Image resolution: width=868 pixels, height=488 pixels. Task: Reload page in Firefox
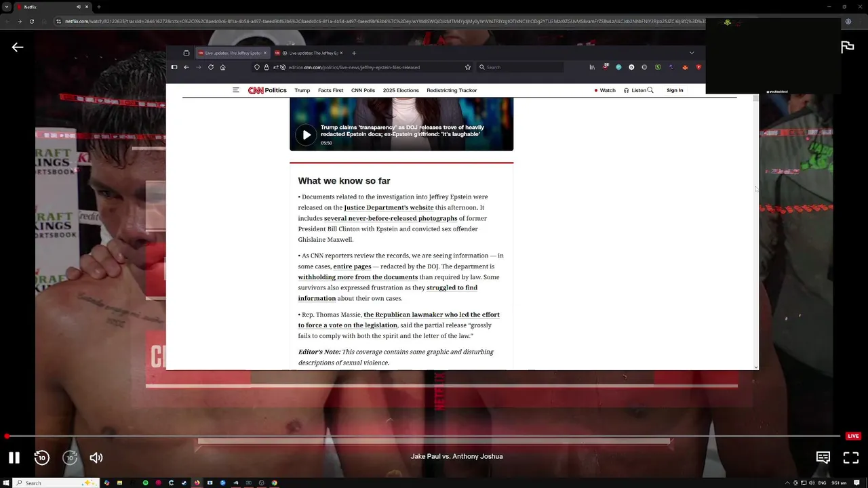(x=211, y=67)
